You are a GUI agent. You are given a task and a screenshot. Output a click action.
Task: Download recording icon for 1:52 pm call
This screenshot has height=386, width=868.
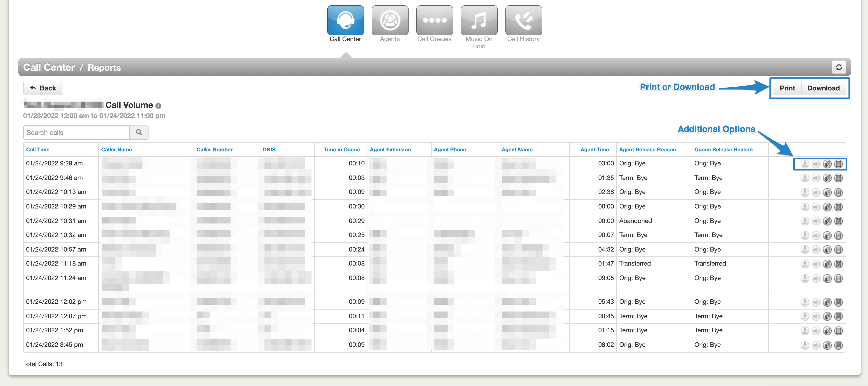805,331
